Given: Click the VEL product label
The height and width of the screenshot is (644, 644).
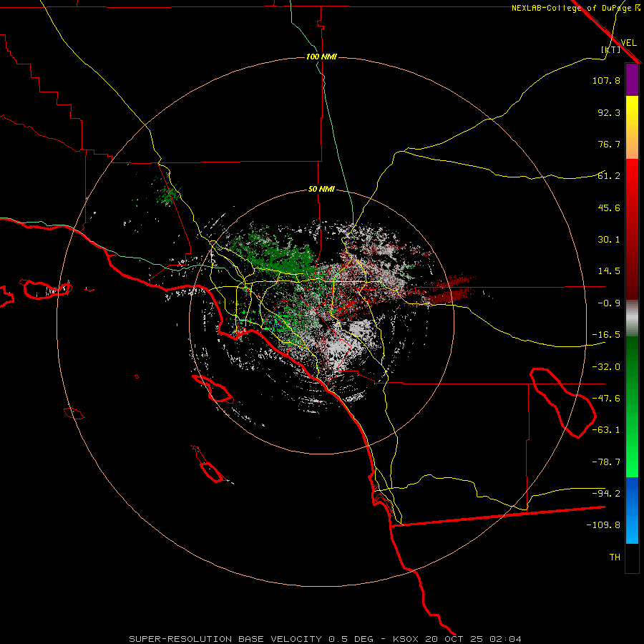Looking at the screenshot, I should tap(628, 42).
